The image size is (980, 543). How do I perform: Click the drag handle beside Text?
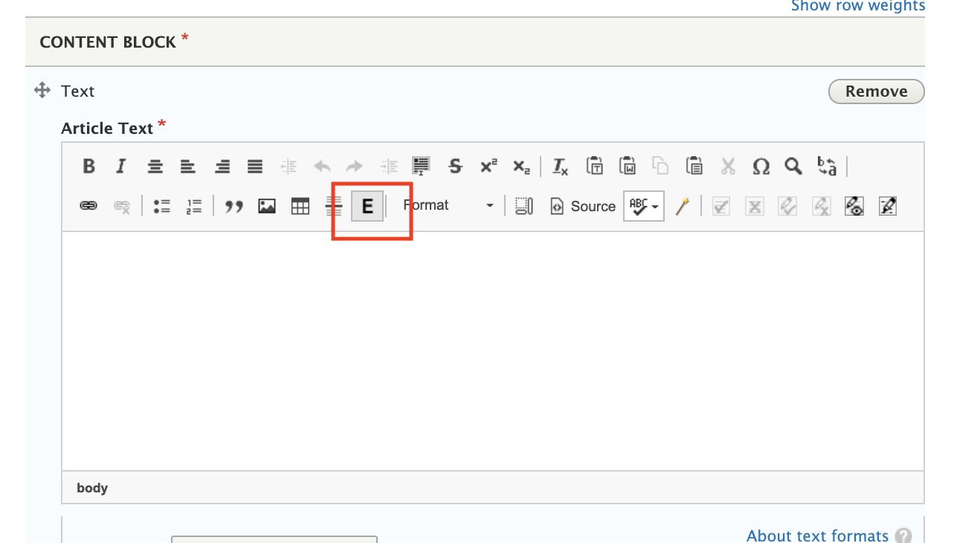pos(42,91)
